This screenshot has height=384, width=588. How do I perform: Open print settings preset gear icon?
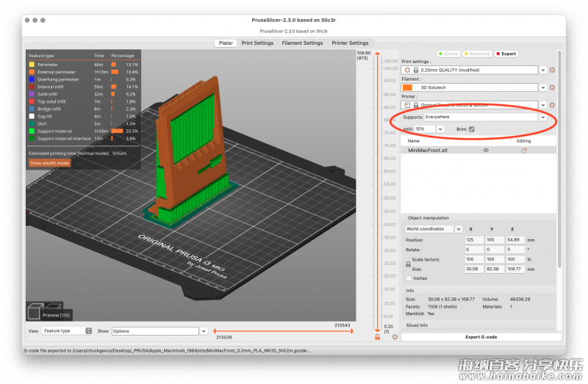552,70
